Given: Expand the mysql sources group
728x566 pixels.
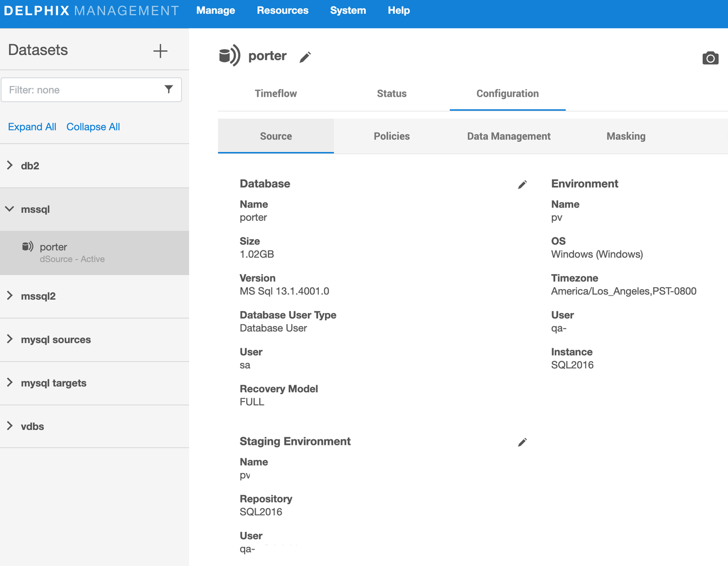Looking at the screenshot, I should click(x=10, y=339).
